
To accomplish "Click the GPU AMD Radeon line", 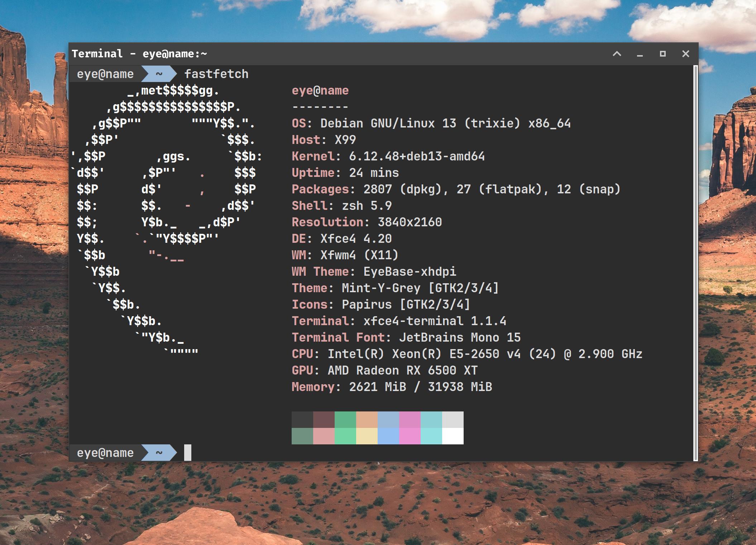I will pyautogui.click(x=384, y=371).
